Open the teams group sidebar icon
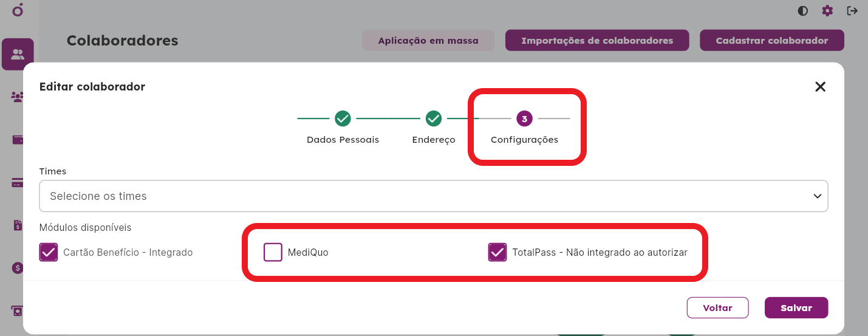Viewport: 868px width, 336px height. tap(18, 97)
